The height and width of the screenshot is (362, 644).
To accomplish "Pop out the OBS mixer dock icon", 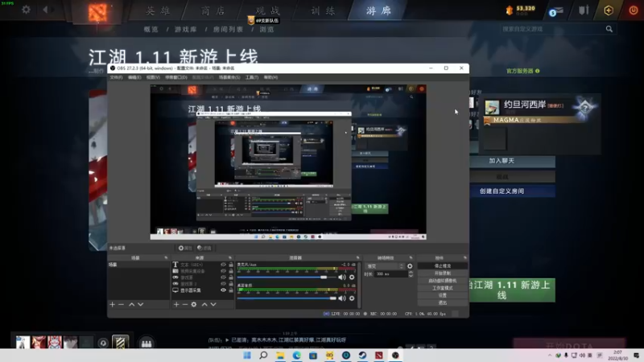I will coord(357,257).
